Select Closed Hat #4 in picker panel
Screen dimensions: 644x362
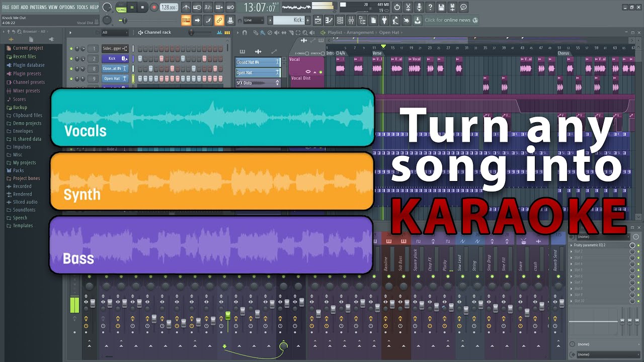258,62
